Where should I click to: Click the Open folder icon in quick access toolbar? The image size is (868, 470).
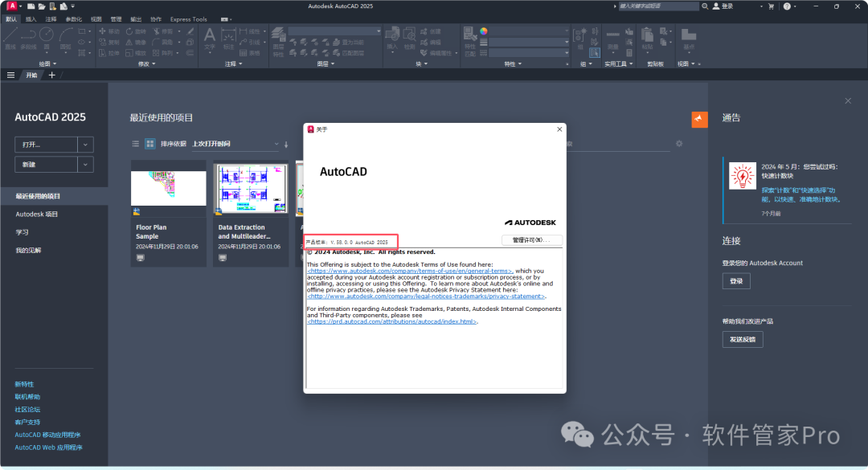42,6
